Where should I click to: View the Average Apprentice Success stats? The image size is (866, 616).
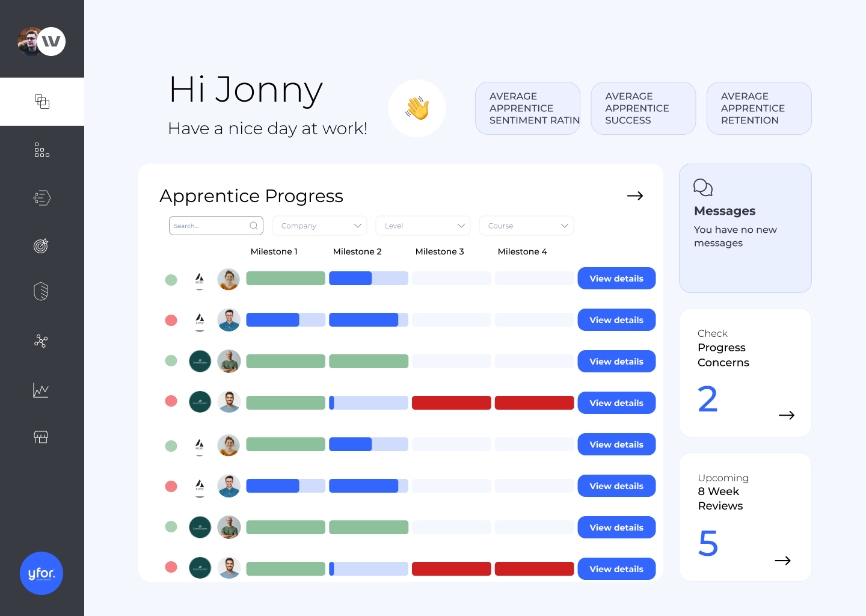[x=643, y=108]
